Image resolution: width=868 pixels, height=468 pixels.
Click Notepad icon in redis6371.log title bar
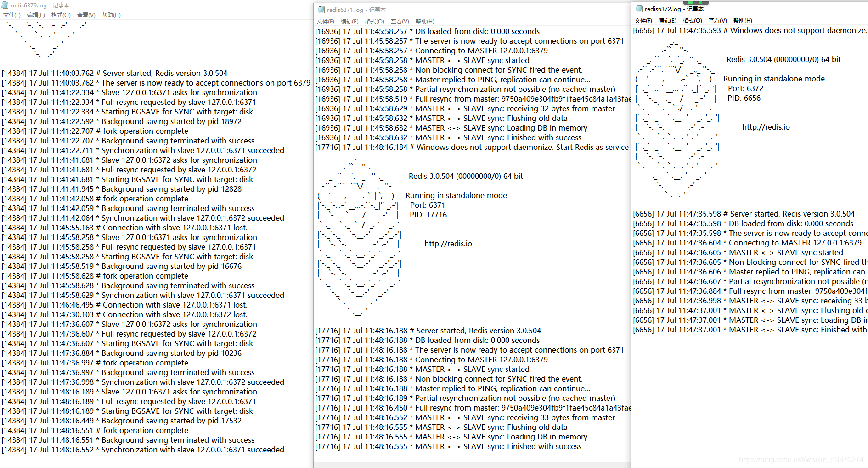(x=321, y=10)
